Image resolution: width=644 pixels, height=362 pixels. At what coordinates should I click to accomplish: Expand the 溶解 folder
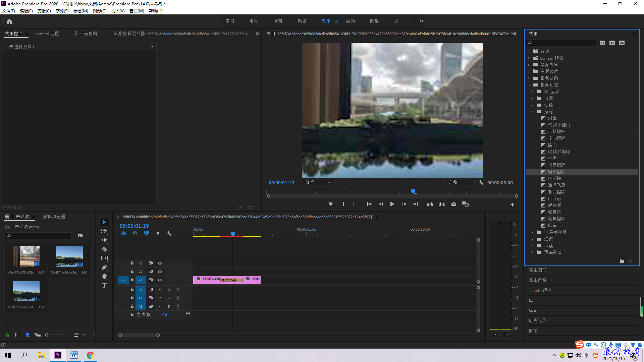(x=532, y=239)
